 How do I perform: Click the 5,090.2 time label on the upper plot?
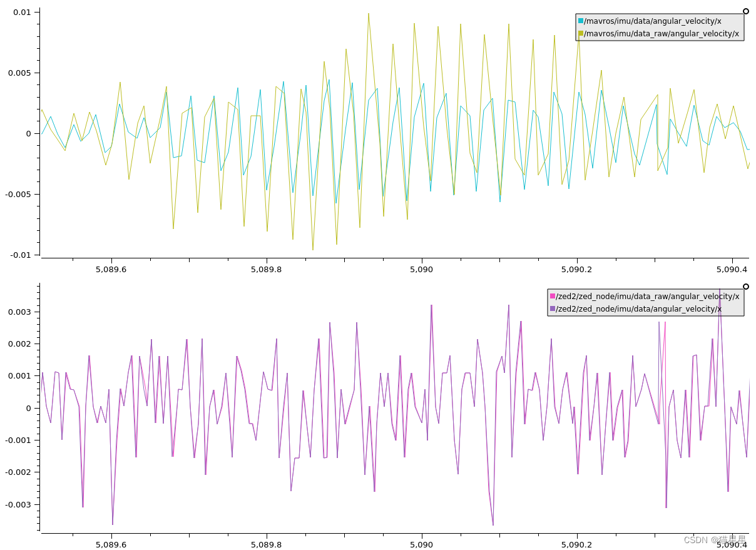point(577,269)
